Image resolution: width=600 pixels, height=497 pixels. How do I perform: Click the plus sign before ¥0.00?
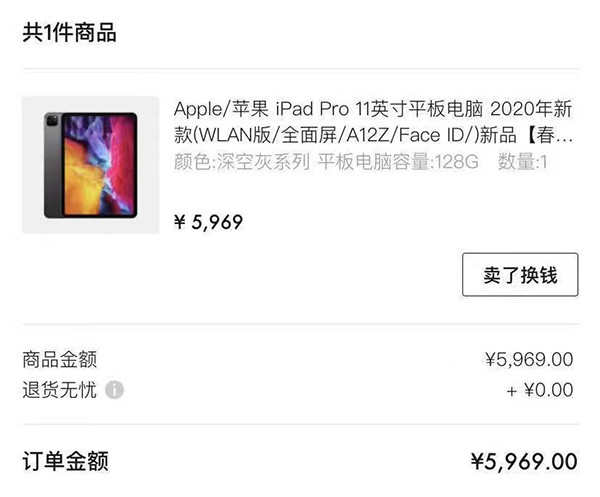[x=512, y=391]
